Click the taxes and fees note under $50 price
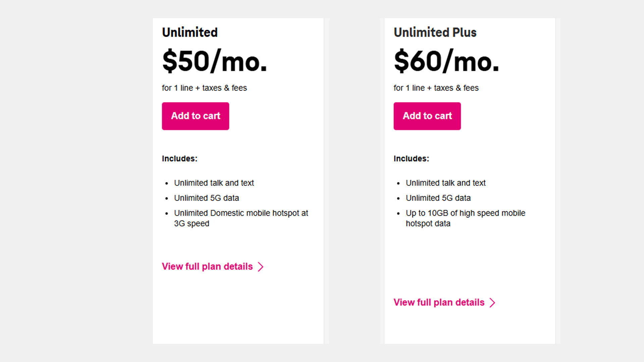Screen dimensions: 644x362 [204, 88]
